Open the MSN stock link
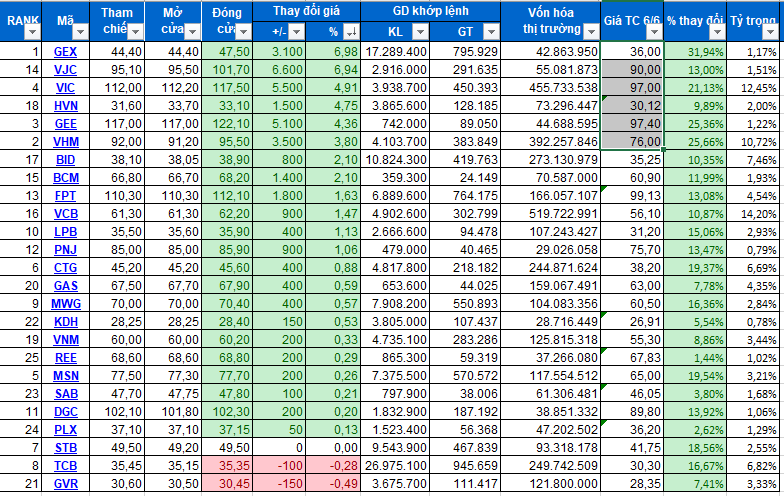784x496 pixels. tap(66, 376)
